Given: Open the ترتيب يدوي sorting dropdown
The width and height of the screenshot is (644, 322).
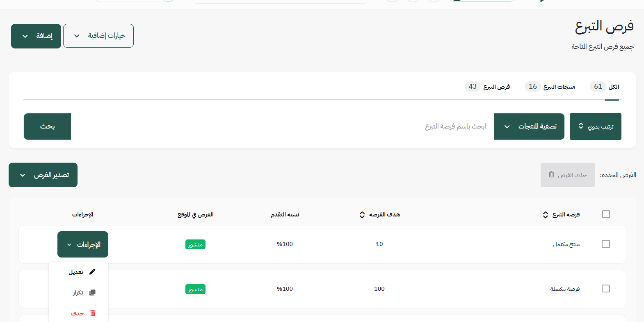Looking at the screenshot, I should click(x=596, y=126).
